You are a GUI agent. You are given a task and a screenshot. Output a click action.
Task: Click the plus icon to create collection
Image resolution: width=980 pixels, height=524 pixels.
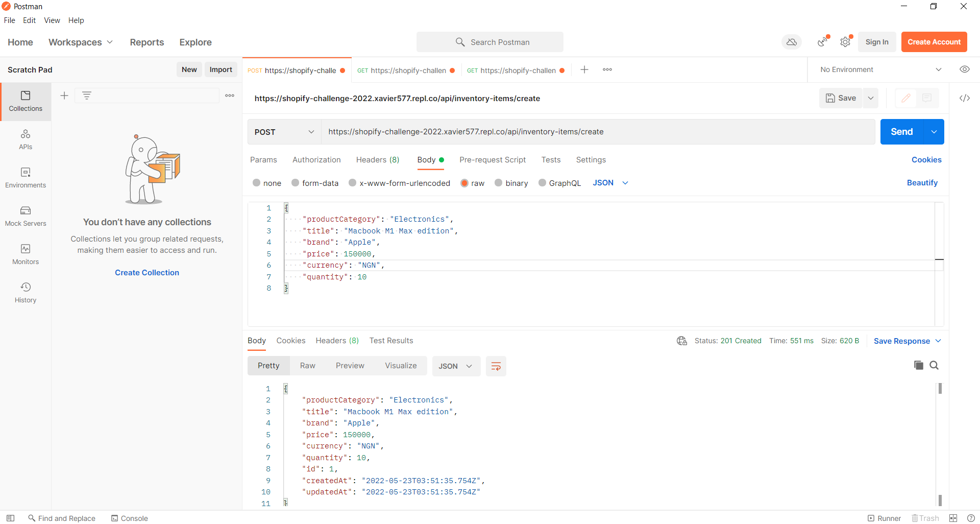[x=64, y=96]
